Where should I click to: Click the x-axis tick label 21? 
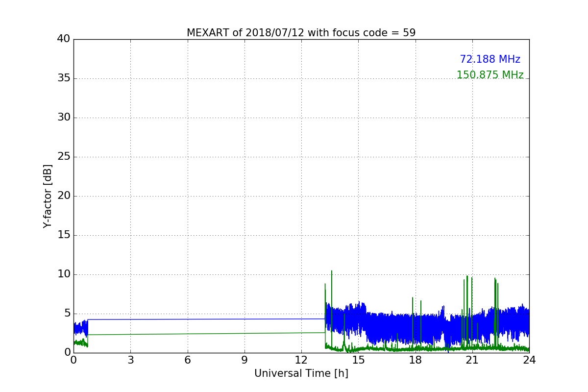[x=472, y=360]
